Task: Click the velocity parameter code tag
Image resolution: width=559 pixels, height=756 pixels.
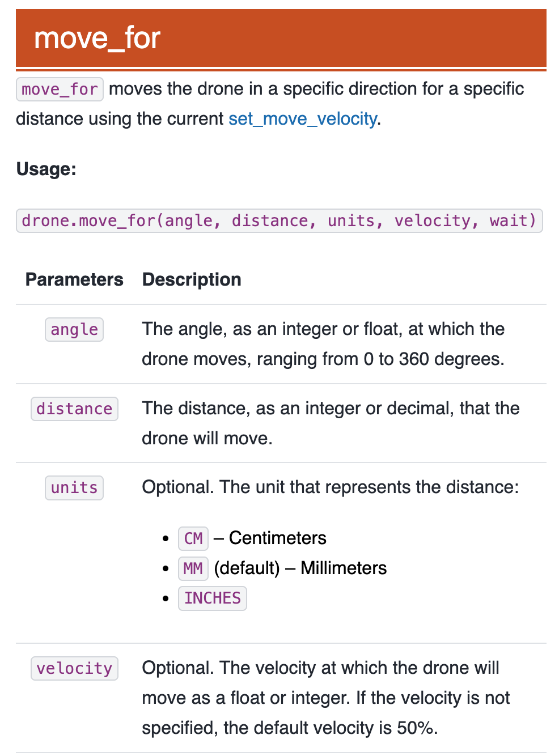Action: click(74, 669)
